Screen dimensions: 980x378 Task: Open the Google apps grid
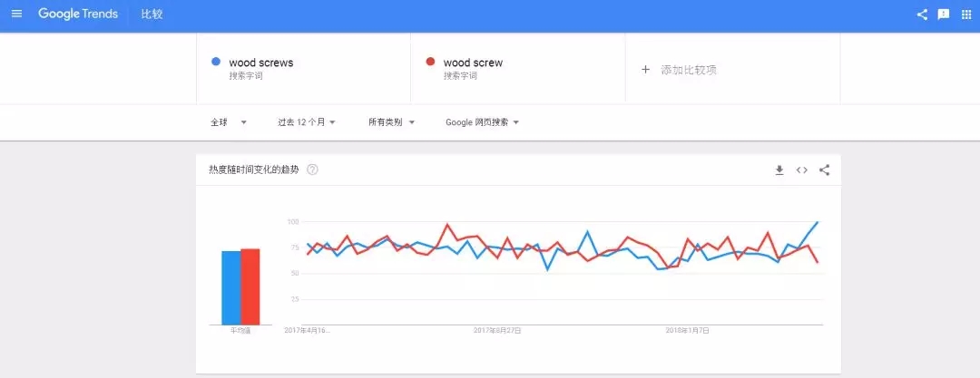(x=965, y=15)
